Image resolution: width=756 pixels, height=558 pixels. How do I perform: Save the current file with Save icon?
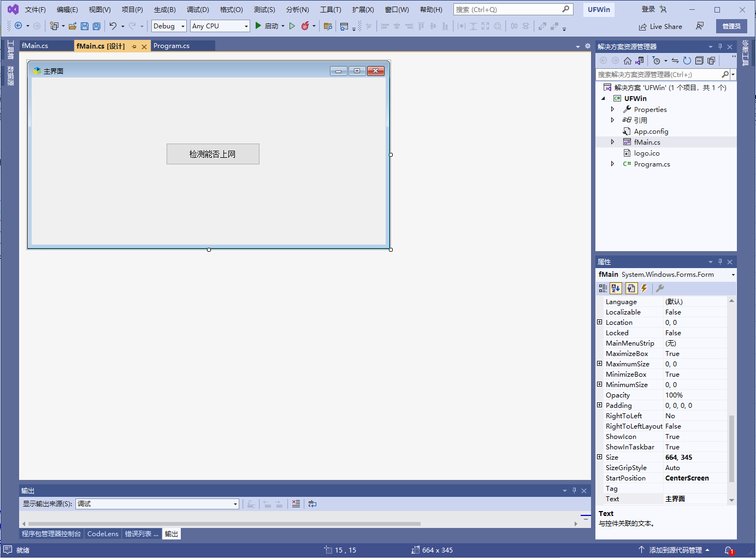pyautogui.click(x=85, y=26)
